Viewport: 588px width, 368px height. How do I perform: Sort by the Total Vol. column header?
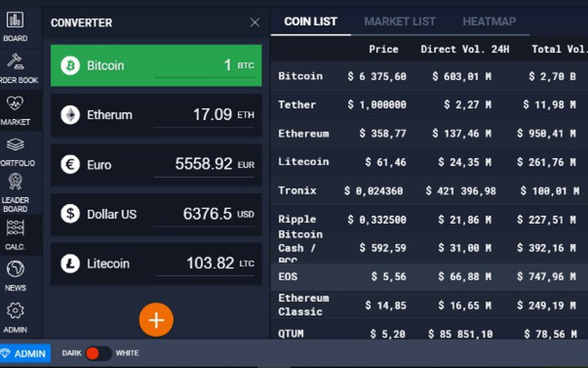[559, 49]
